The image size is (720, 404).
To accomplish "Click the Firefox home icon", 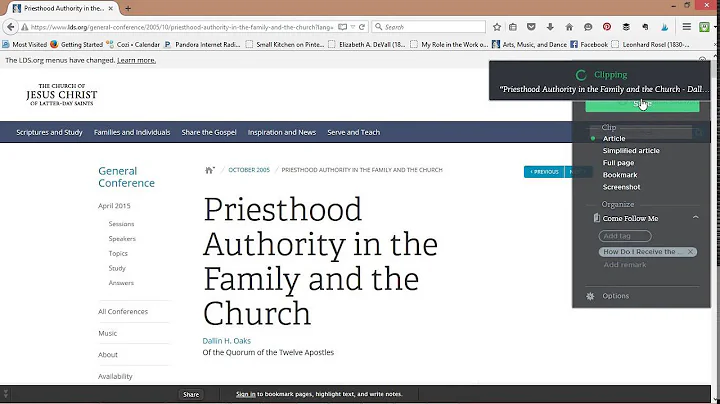I will (568, 27).
